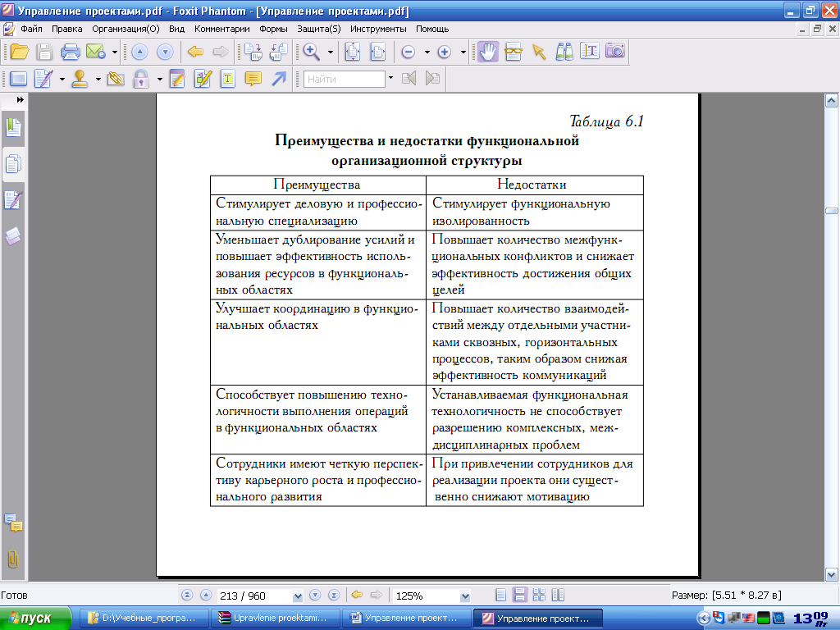Screen dimensions: 840x630
Task: Click the Fit Width icon
Action: [378, 52]
